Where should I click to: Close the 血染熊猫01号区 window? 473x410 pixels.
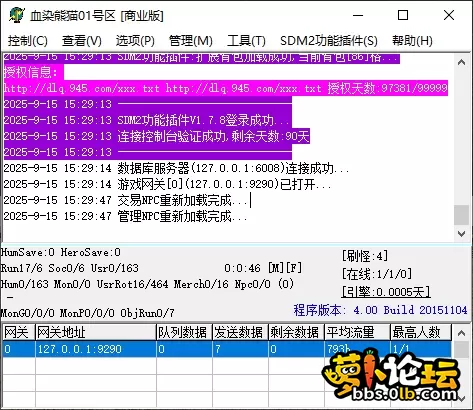pos(449,15)
